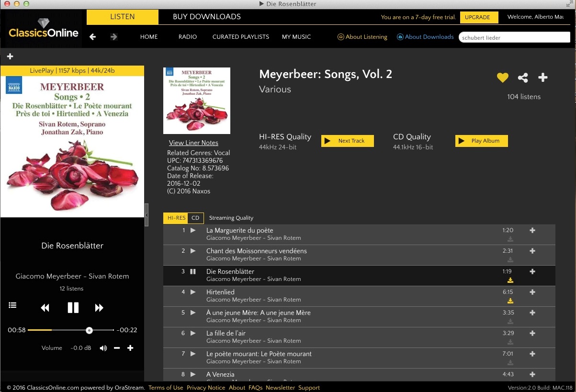This screenshot has width=576, height=392.
Task: Click download icon for La fille de l'air
Action: pyautogui.click(x=510, y=342)
